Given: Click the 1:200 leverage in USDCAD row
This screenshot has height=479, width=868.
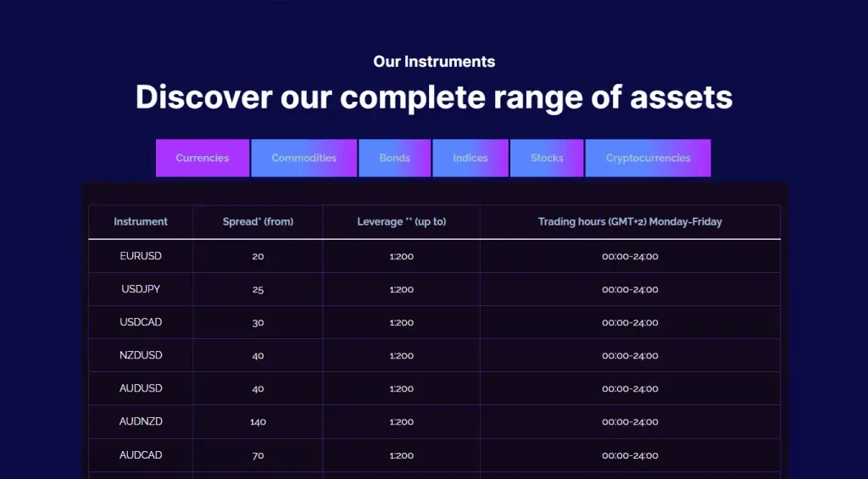Looking at the screenshot, I should [x=401, y=323].
